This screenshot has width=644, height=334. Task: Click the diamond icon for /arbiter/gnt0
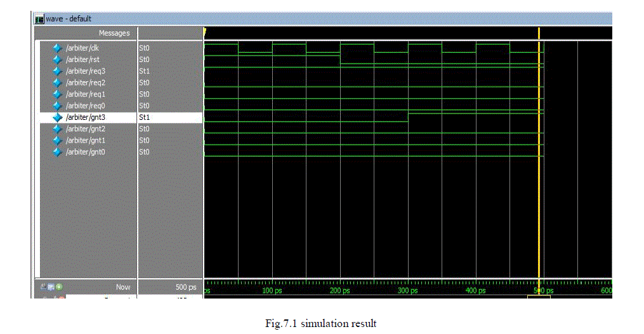[57, 152]
